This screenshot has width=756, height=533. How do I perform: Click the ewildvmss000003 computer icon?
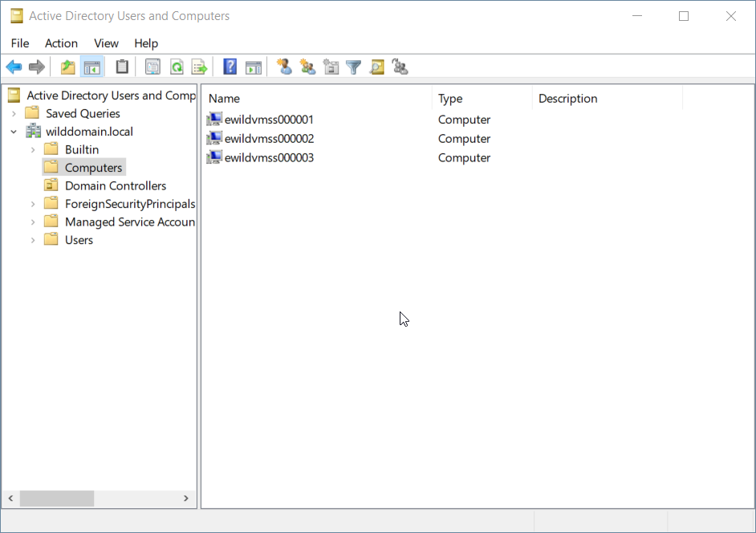point(214,157)
